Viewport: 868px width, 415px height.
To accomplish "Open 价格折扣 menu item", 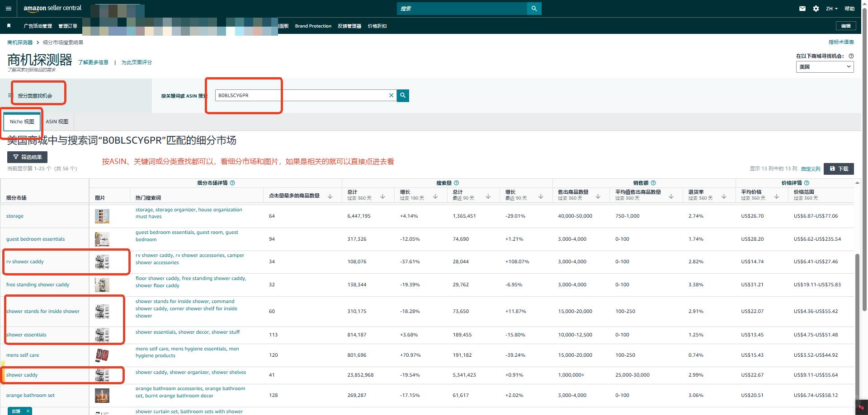I will coord(377,26).
